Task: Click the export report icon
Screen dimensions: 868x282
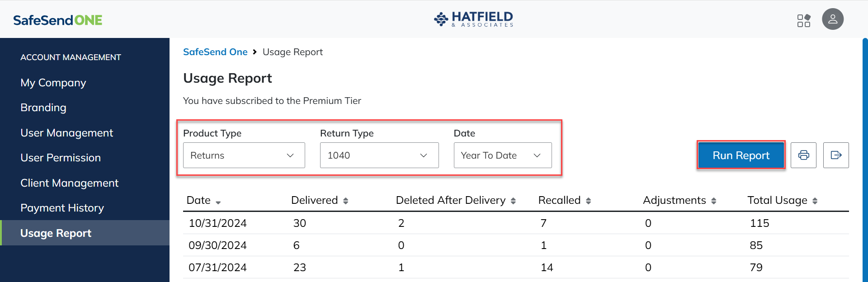Action: point(835,155)
